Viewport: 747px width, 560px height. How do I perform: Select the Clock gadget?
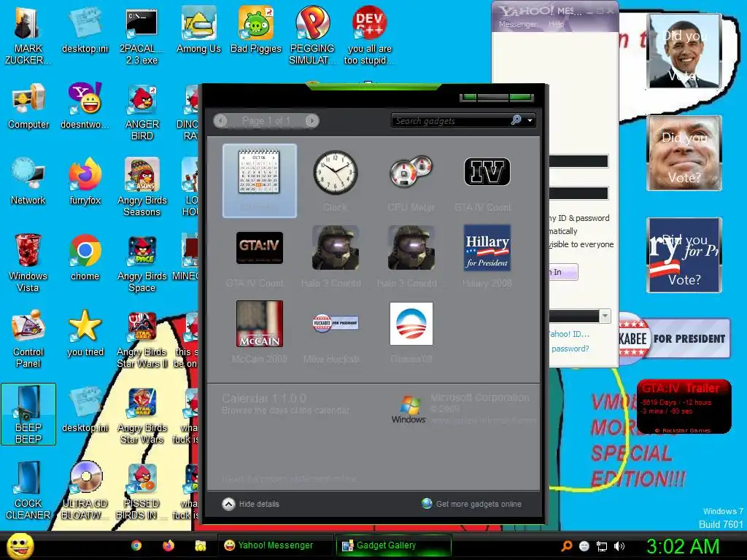click(335, 181)
